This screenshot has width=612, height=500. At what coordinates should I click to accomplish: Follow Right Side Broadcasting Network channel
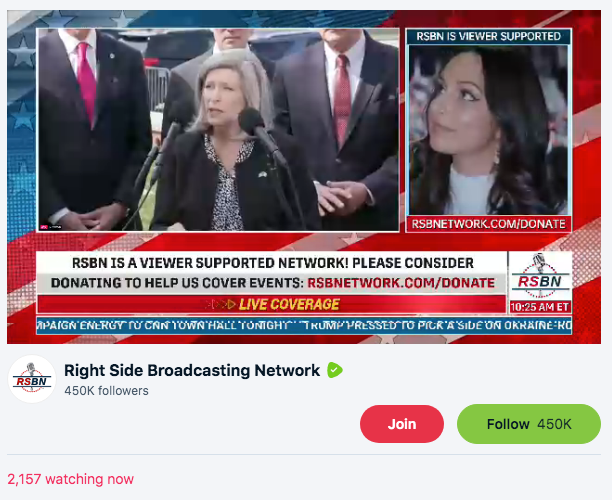coord(528,424)
